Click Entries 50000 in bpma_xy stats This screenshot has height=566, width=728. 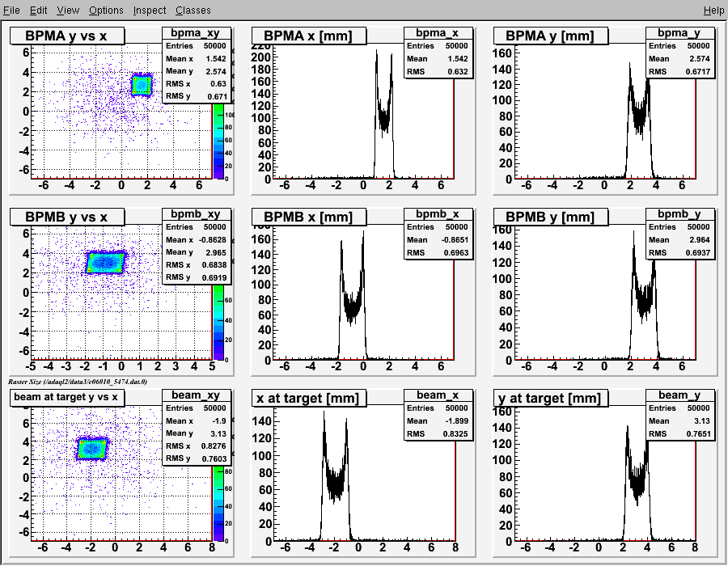tap(197, 45)
